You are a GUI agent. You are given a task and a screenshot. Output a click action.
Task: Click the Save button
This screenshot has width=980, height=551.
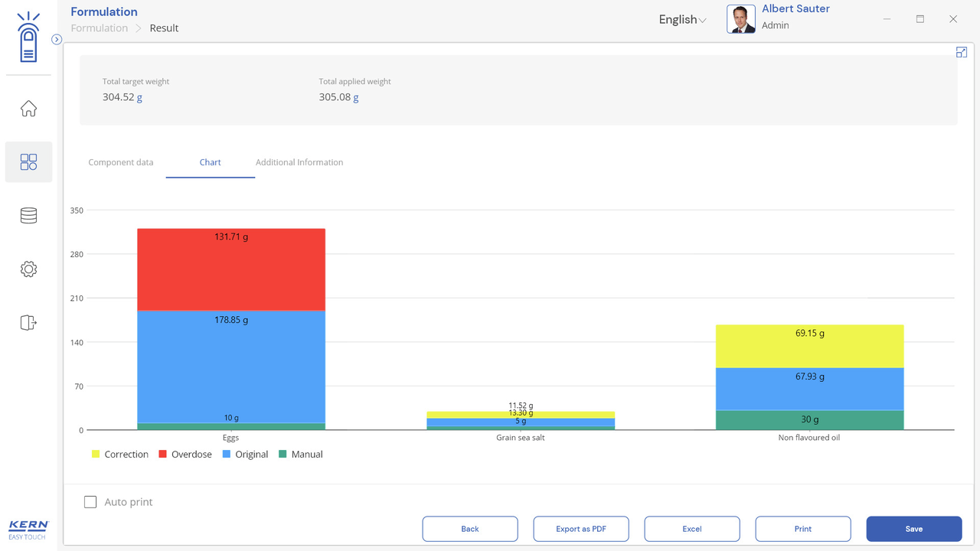[x=913, y=529]
